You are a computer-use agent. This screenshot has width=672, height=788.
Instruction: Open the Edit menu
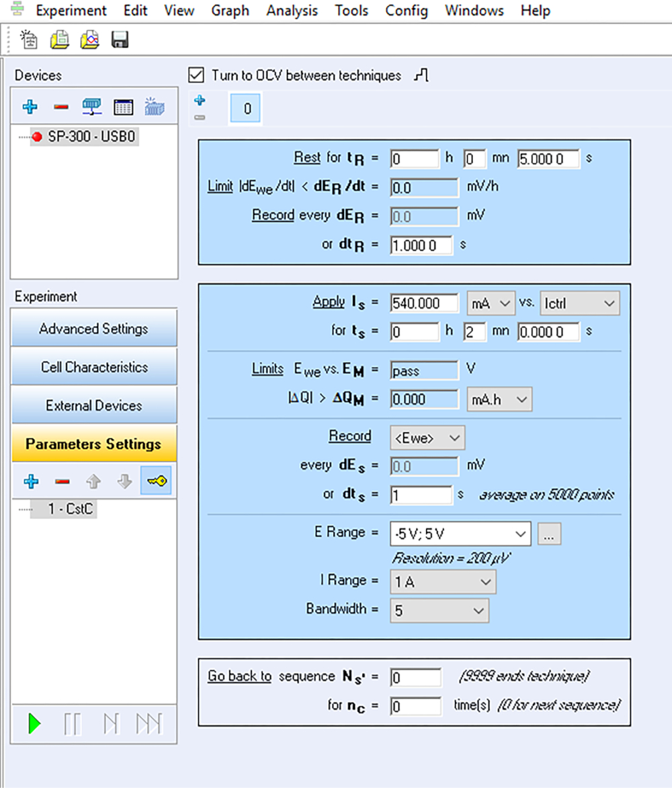tap(136, 11)
